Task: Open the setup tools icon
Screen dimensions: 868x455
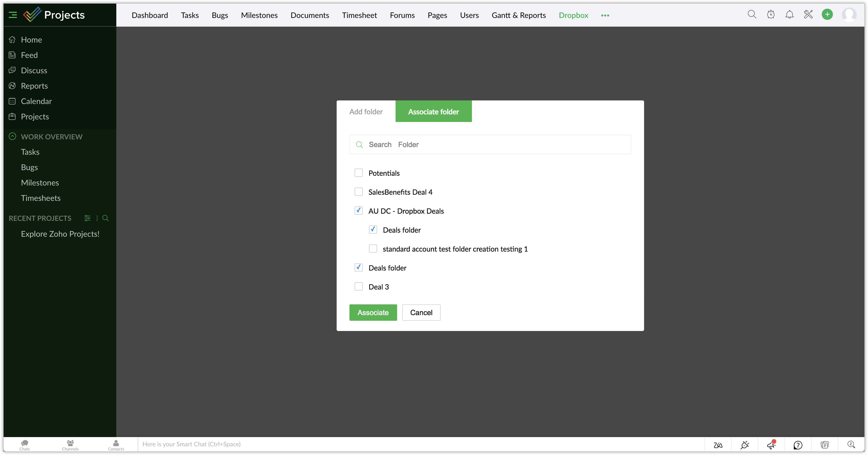Action: [x=808, y=15]
